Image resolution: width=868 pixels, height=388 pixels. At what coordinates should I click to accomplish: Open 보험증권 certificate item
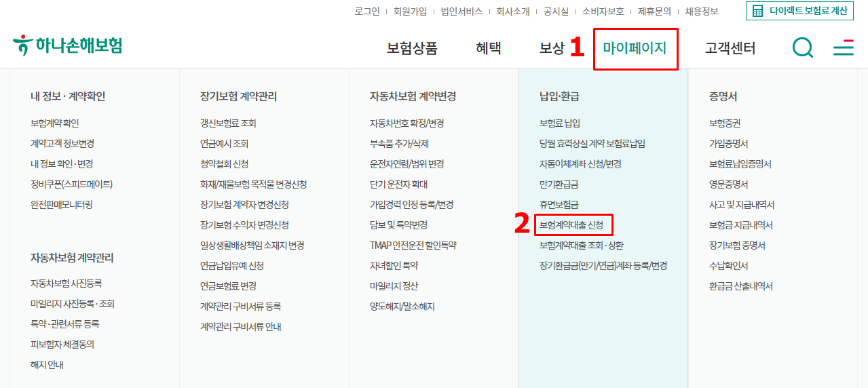click(725, 123)
